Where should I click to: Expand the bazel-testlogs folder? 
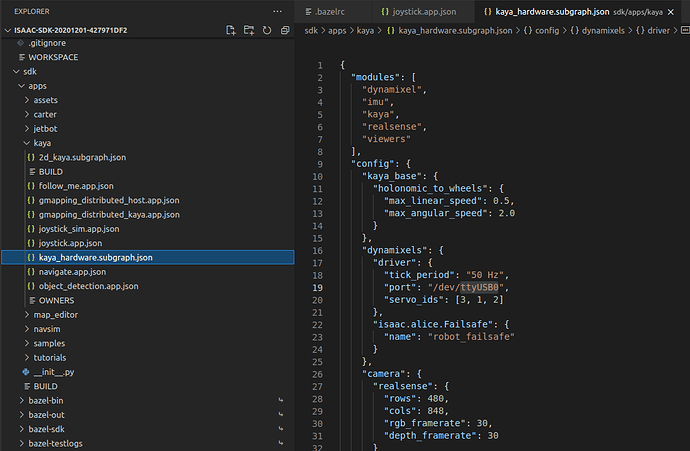[22, 443]
